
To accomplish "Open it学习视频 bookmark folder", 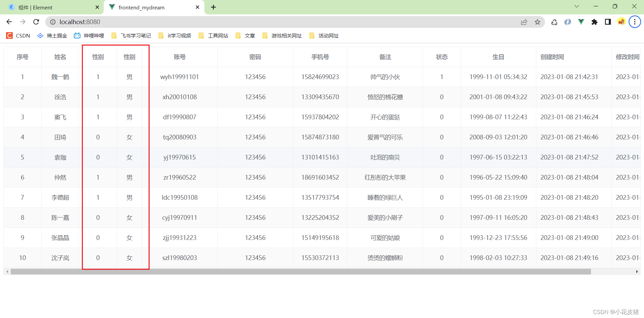I will [x=175, y=36].
